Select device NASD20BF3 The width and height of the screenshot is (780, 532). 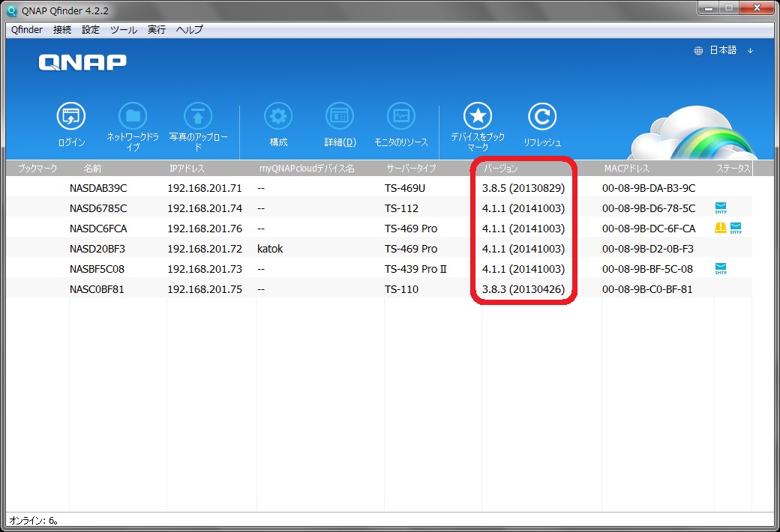[97, 249]
